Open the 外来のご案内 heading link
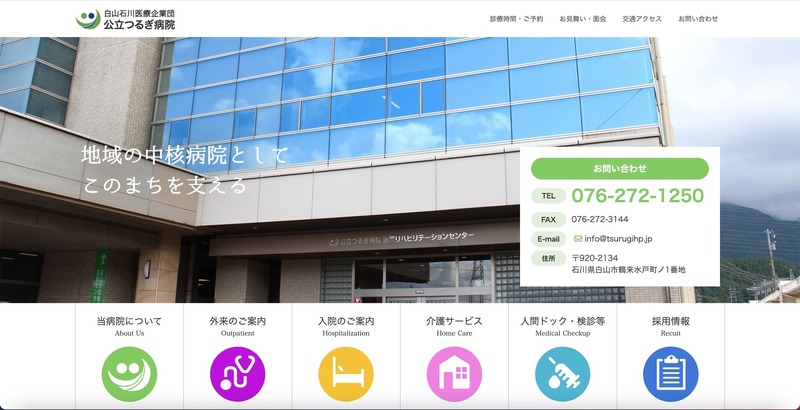 (x=238, y=321)
